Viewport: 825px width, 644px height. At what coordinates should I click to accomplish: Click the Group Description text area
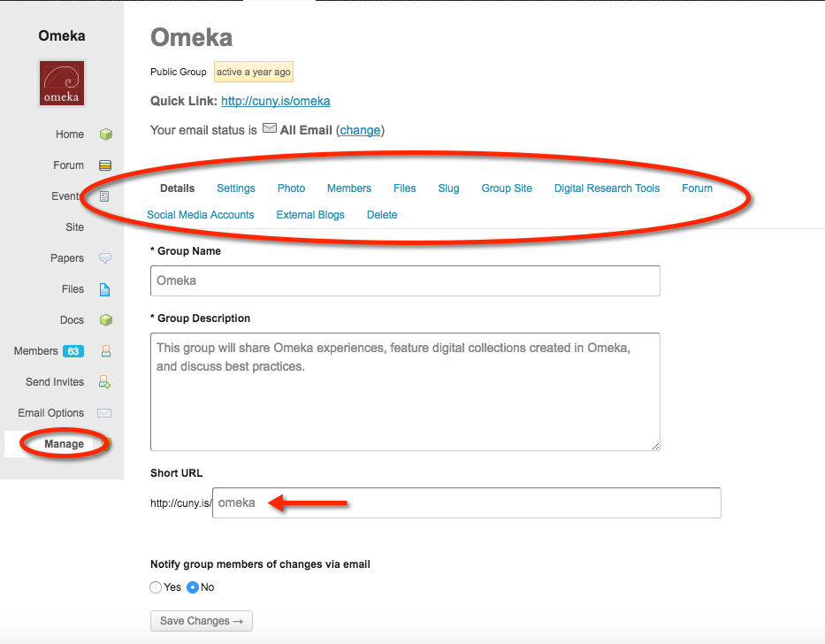point(405,392)
